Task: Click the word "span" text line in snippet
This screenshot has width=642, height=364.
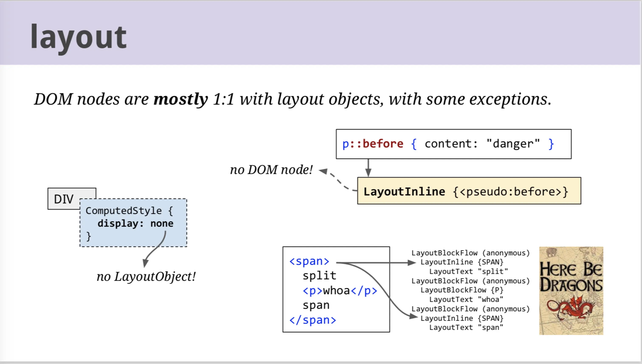Action: [x=316, y=305]
